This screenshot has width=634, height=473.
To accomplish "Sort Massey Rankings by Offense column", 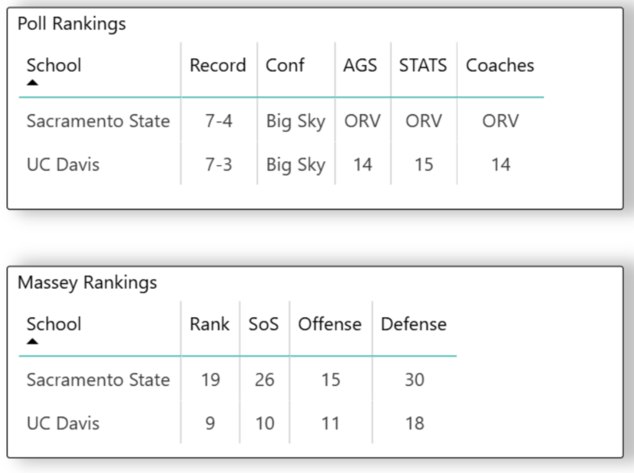I will (331, 324).
